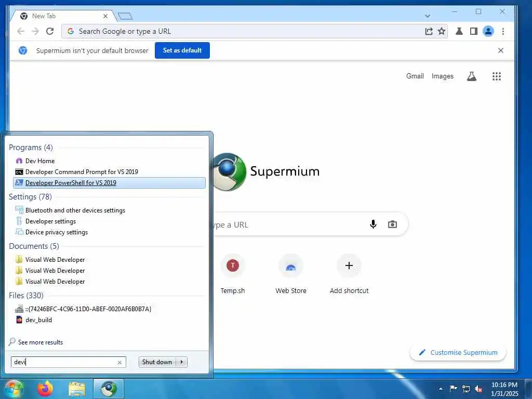Bookmark this tab with the star icon
Image resolution: width=532 pixels, height=399 pixels.
tap(442, 31)
